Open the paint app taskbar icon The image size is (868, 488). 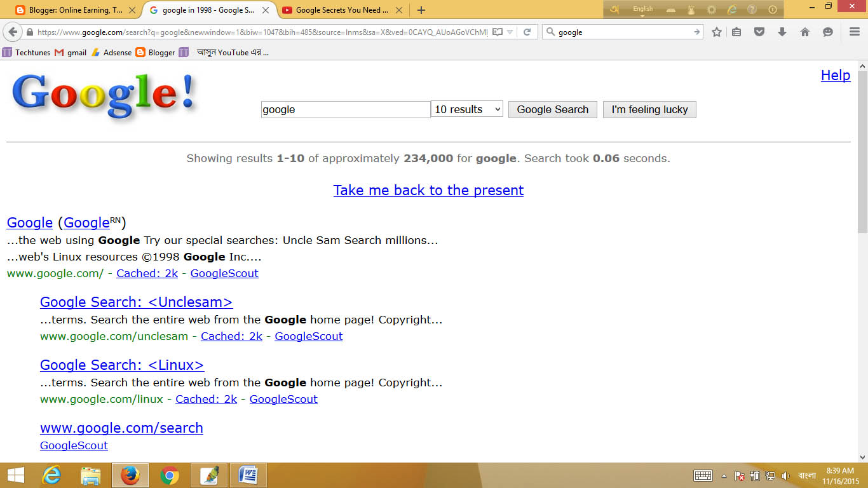click(x=208, y=475)
